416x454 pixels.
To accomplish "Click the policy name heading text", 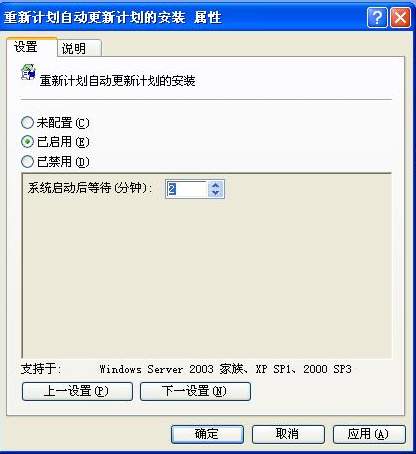I will [x=117, y=81].
